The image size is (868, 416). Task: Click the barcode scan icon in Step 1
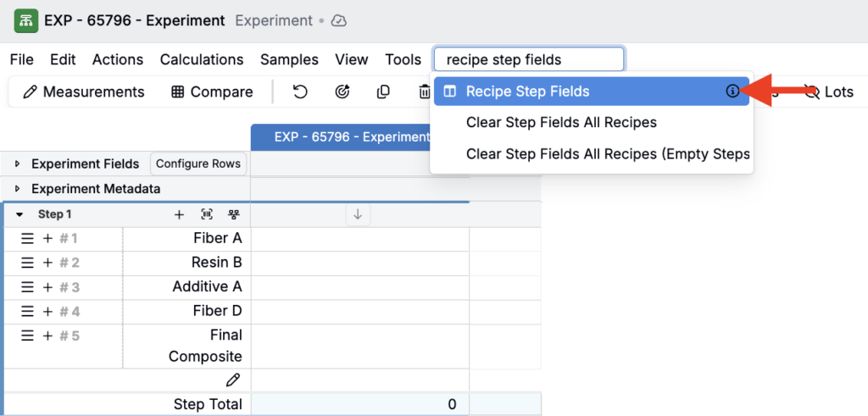[206, 215]
